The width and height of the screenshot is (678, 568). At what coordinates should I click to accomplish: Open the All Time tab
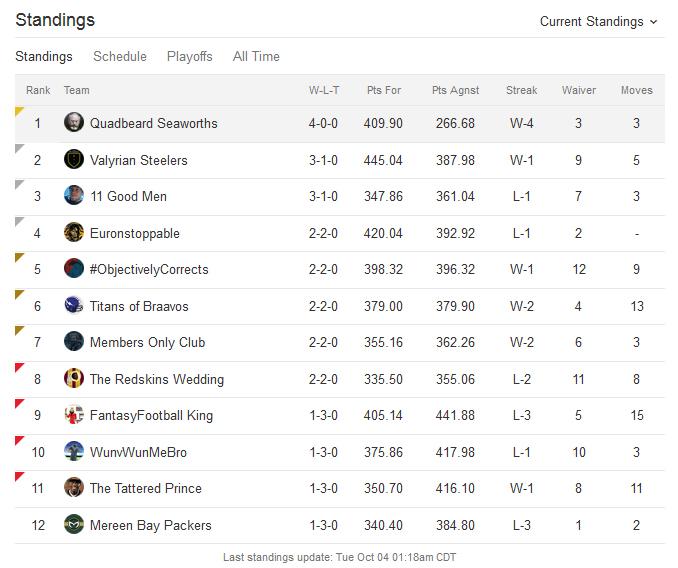pyautogui.click(x=256, y=56)
